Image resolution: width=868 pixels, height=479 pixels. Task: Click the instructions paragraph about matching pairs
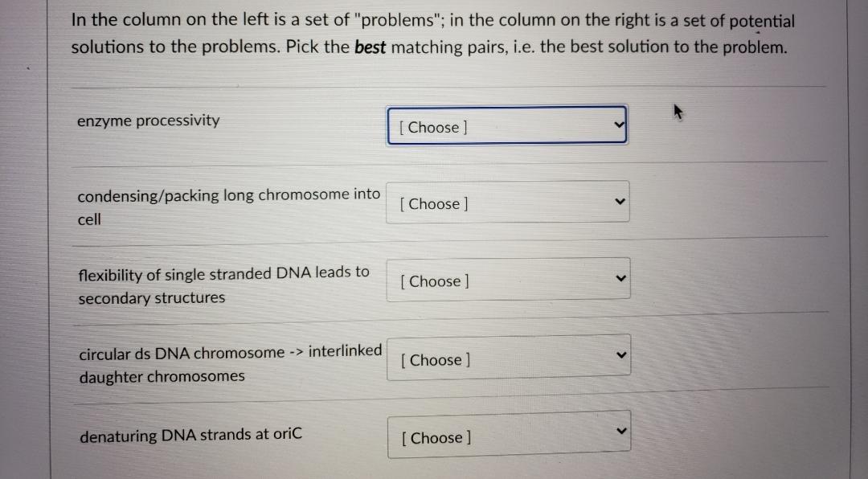tap(434, 33)
